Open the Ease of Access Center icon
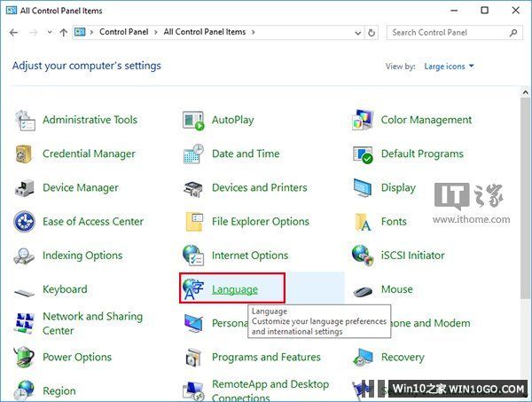 click(x=24, y=222)
